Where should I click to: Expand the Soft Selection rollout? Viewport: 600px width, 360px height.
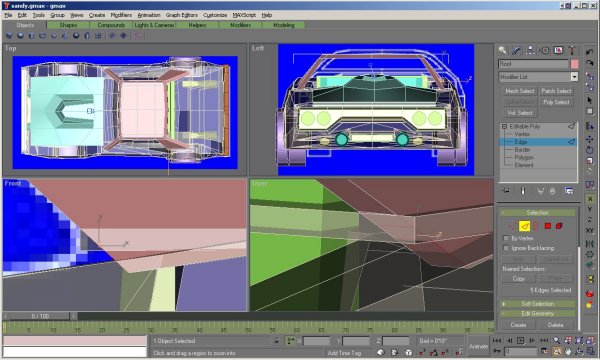[538, 304]
